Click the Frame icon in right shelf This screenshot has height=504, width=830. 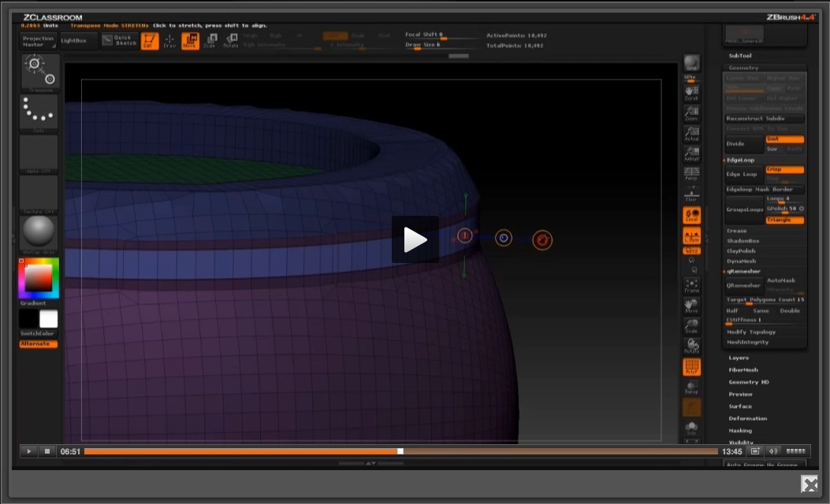691,286
